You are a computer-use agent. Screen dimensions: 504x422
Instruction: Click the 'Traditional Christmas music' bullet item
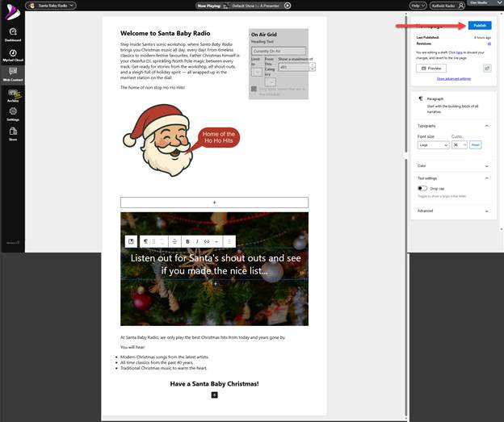(x=164, y=368)
